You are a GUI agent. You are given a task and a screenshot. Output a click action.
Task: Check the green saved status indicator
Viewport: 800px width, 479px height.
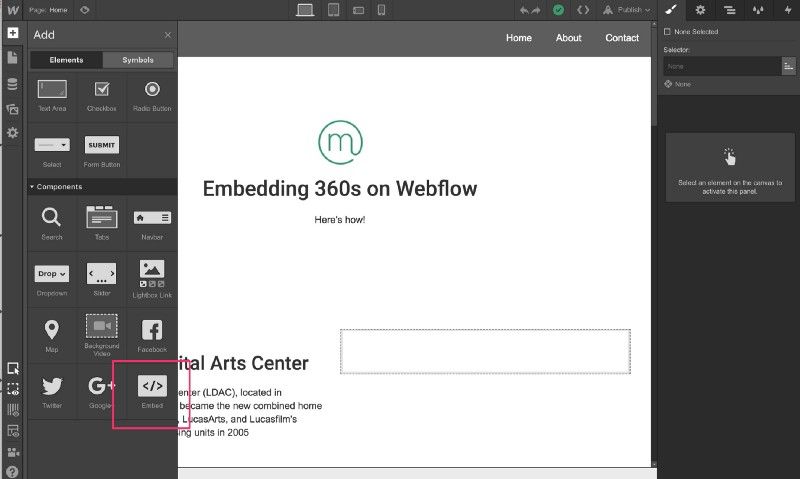pos(558,10)
